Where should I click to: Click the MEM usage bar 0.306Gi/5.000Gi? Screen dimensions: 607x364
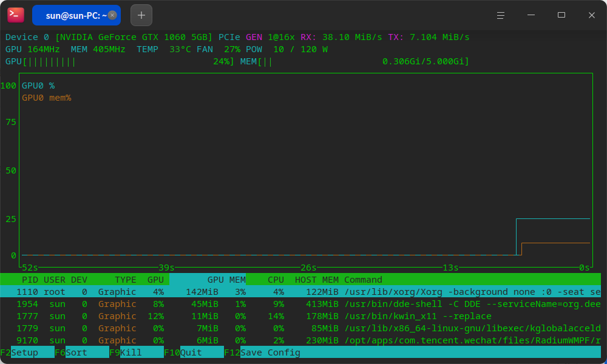click(354, 61)
